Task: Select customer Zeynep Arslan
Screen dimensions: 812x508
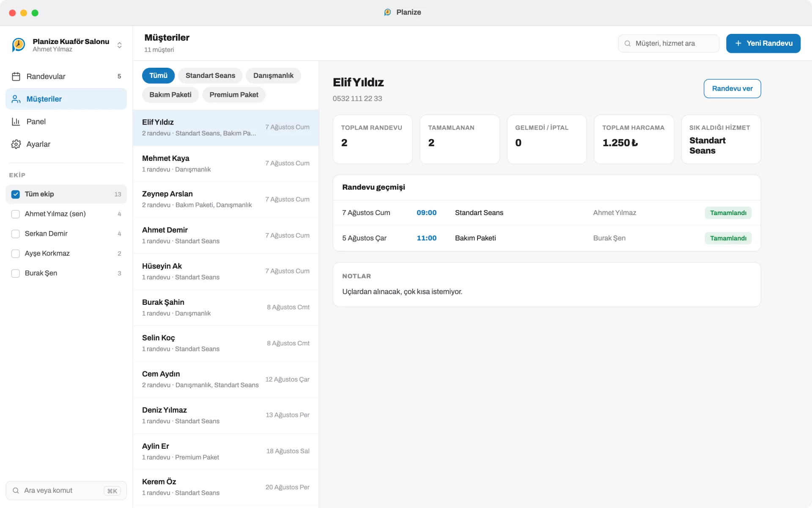Action: coord(226,199)
